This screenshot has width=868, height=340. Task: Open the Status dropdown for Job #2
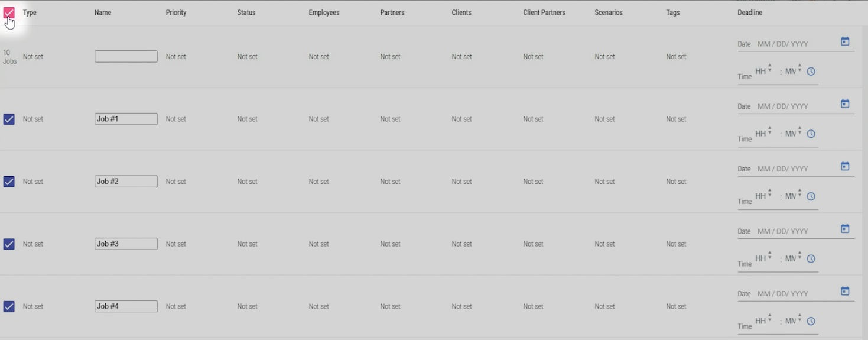[x=248, y=182]
